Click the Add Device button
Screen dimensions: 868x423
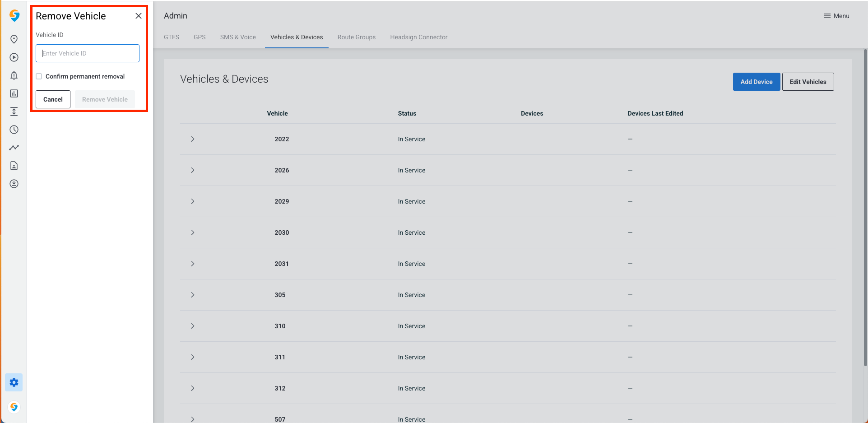coord(756,82)
